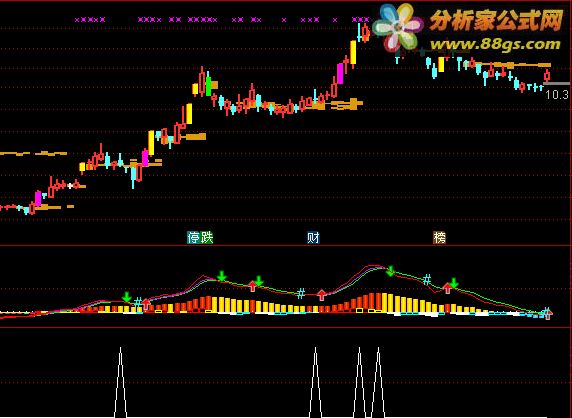This screenshot has height=418, width=572.
Task: Click the first cyan hash sign on indicator
Action: [x=138, y=302]
